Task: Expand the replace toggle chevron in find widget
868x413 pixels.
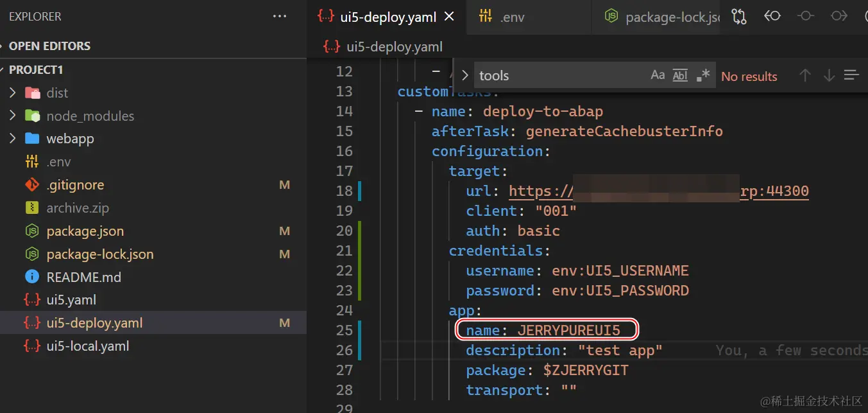Action: coord(465,75)
